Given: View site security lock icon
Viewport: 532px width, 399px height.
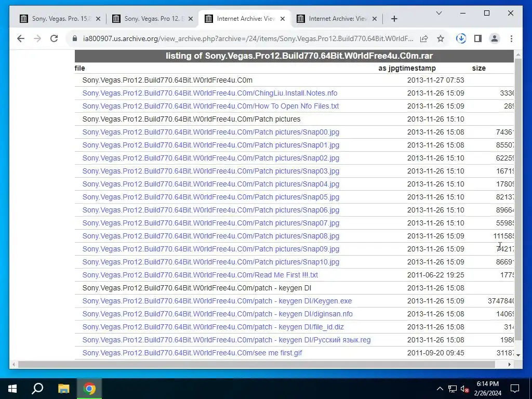Looking at the screenshot, I should pos(75,38).
